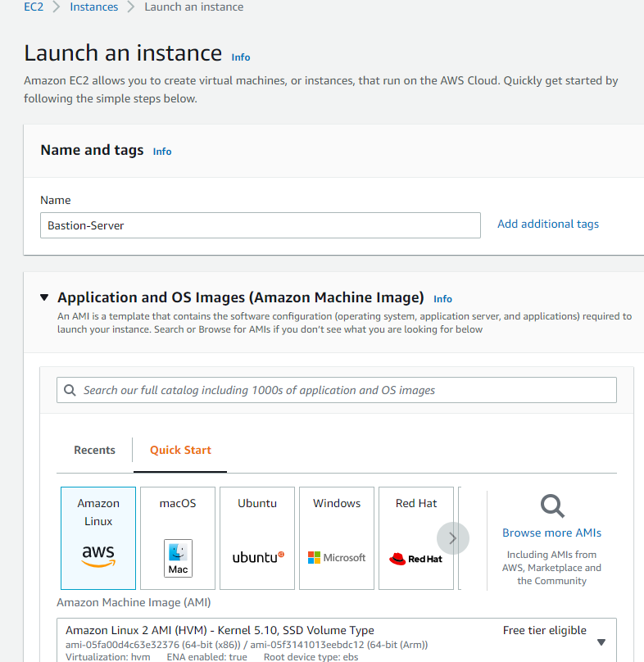Screen dimensions: 644x662
Task: Click the Add additional tags link
Action: point(547,224)
